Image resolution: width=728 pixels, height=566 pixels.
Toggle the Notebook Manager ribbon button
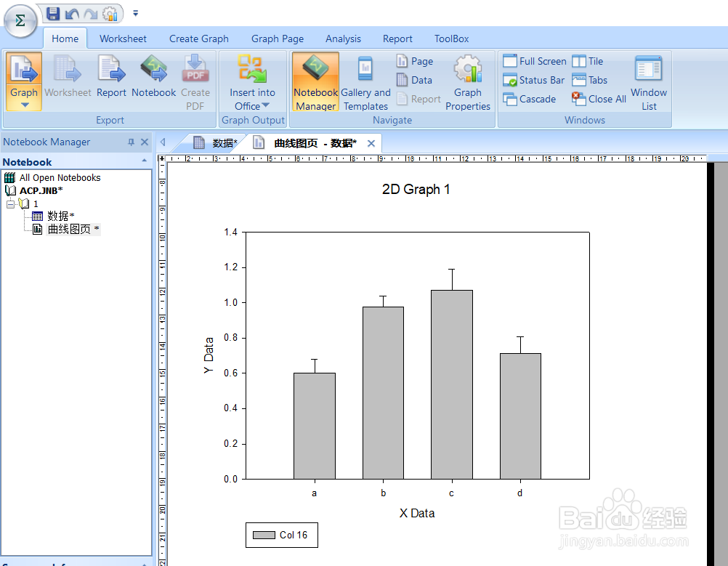pos(316,81)
